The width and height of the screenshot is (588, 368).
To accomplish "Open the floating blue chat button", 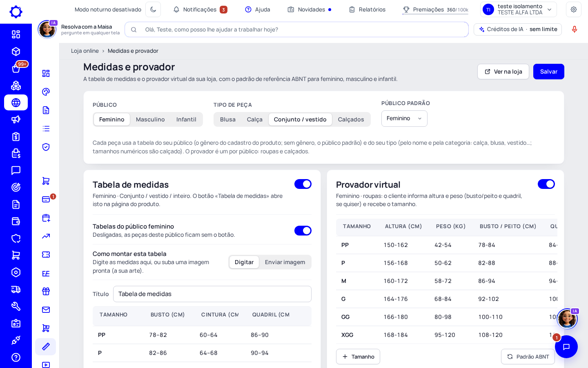I will click(x=566, y=347).
